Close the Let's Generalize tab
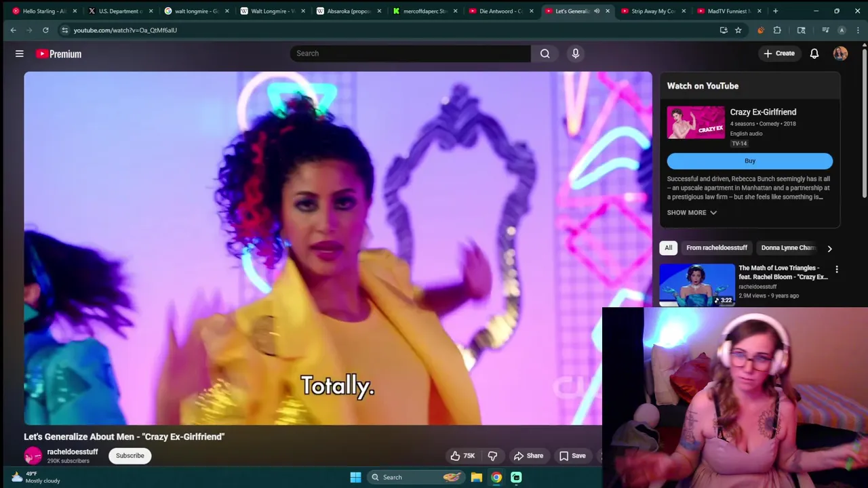 click(x=608, y=11)
